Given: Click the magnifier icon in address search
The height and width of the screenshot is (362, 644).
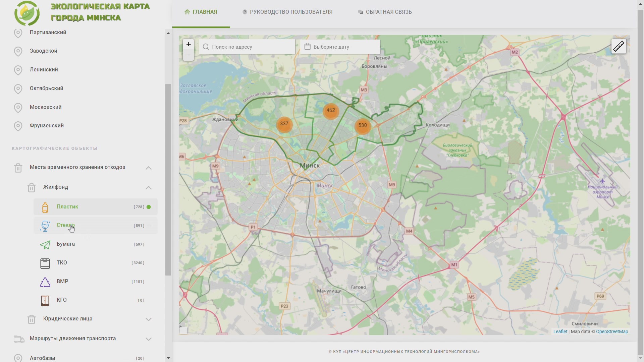Looking at the screenshot, I should (x=206, y=47).
